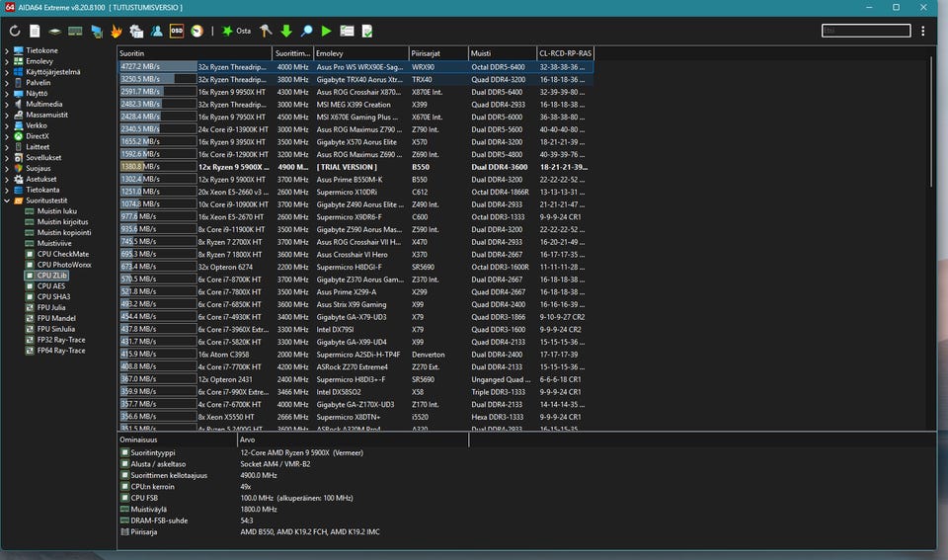This screenshot has height=560, width=948.
Task: Open the gauge sensor icon
Action: point(197,32)
